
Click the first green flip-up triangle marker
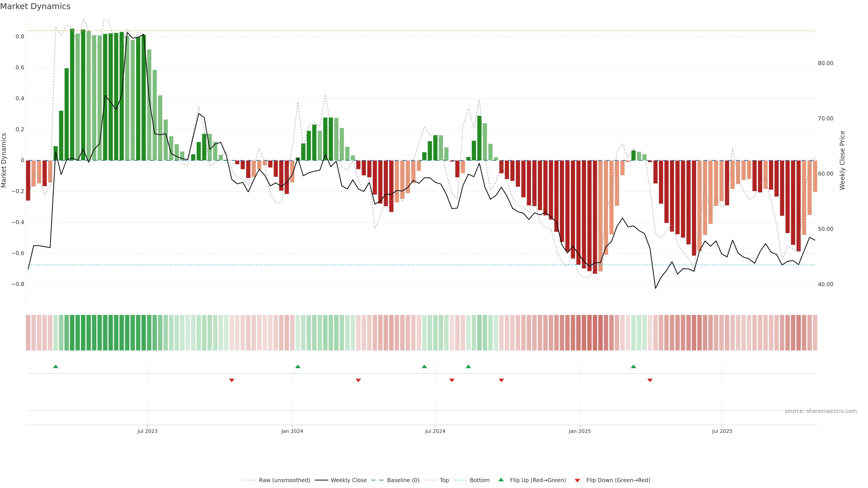point(56,366)
